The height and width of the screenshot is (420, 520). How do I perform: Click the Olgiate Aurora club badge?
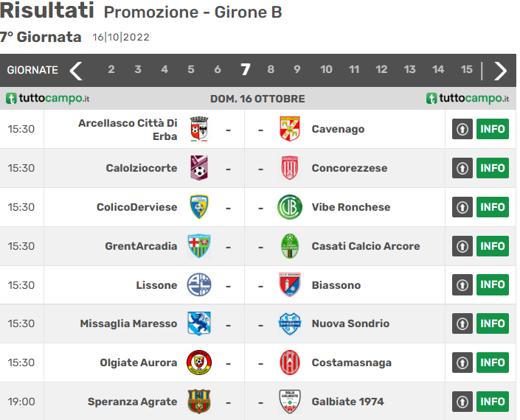199,363
